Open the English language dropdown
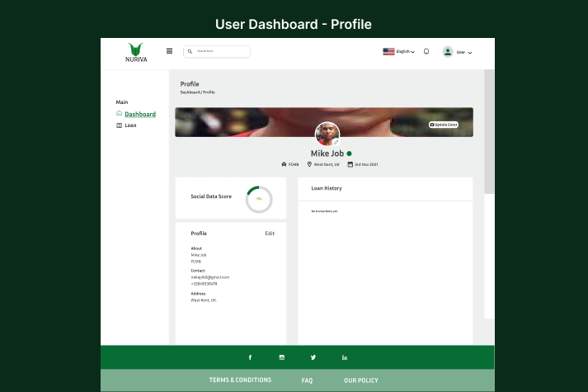Screen dimensions: 588x392 pyautogui.click(x=399, y=51)
